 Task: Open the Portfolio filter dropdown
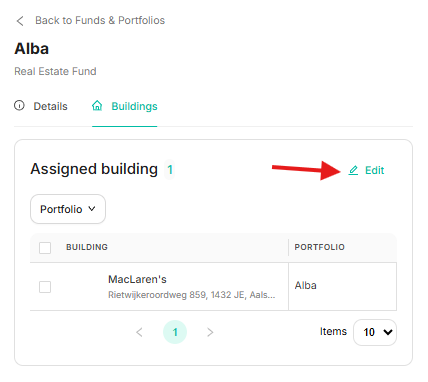68,209
